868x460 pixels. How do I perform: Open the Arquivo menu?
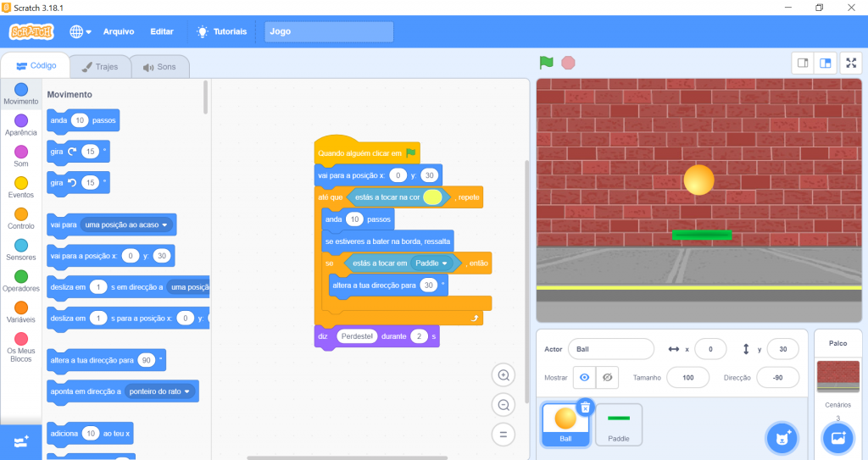(119, 31)
